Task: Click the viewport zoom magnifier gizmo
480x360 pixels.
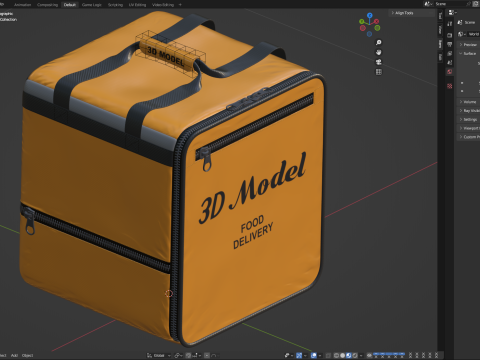Action: click(x=379, y=42)
